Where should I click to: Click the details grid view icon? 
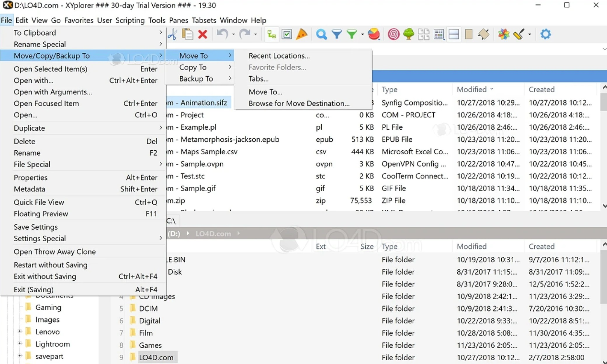[439, 34]
